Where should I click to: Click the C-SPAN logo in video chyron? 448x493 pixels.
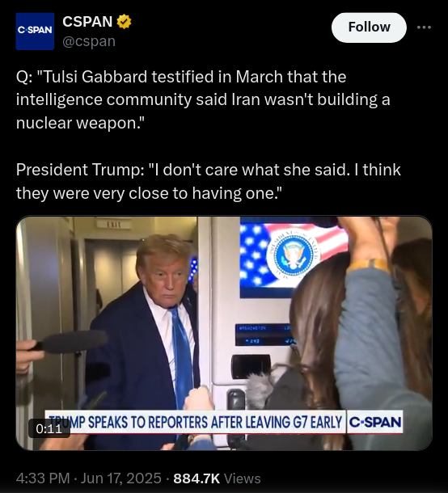click(x=374, y=422)
